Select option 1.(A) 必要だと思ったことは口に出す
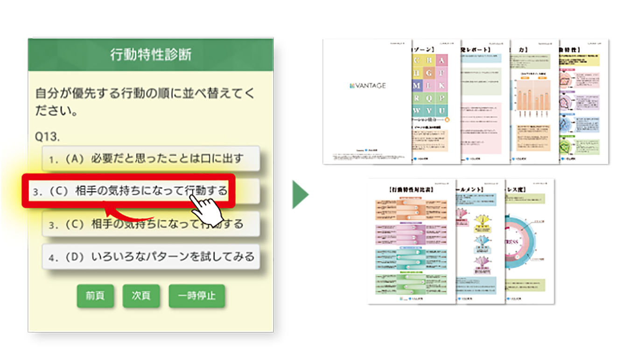The width and height of the screenshot is (644, 349). [x=151, y=159]
